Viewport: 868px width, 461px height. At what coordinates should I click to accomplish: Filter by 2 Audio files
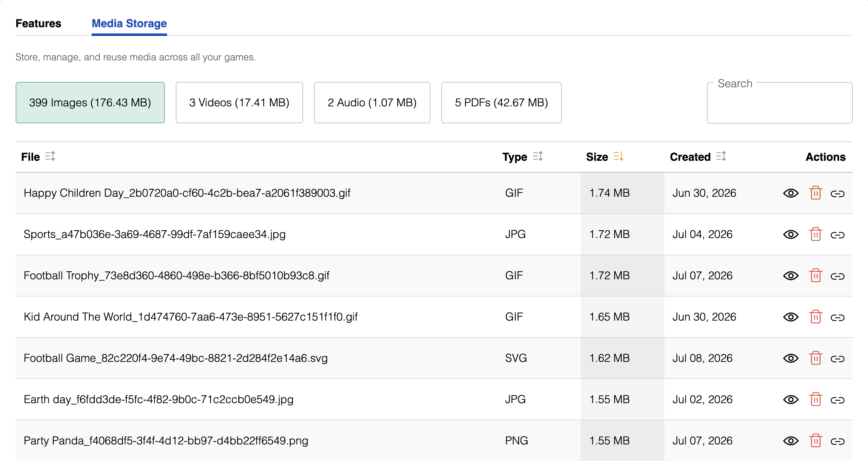click(x=372, y=103)
